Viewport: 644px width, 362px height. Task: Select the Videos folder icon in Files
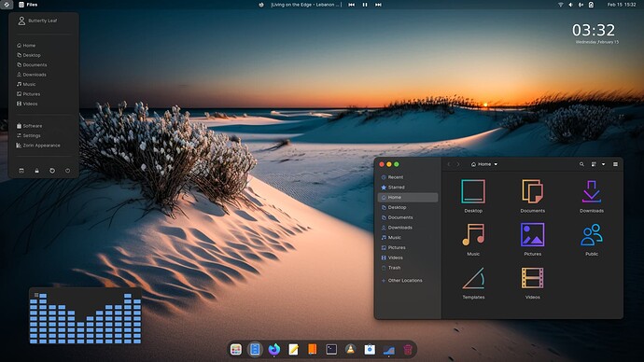(533, 278)
